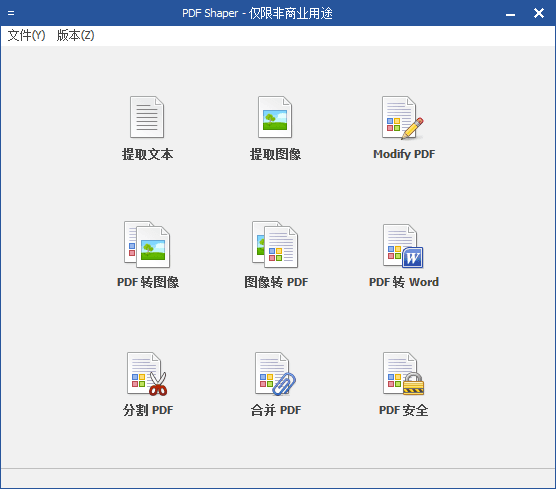Choose the 合并 PDF paperclip icon
The height and width of the screenshot is (489, 556).
pyautogui.click(x=276, y=374)
